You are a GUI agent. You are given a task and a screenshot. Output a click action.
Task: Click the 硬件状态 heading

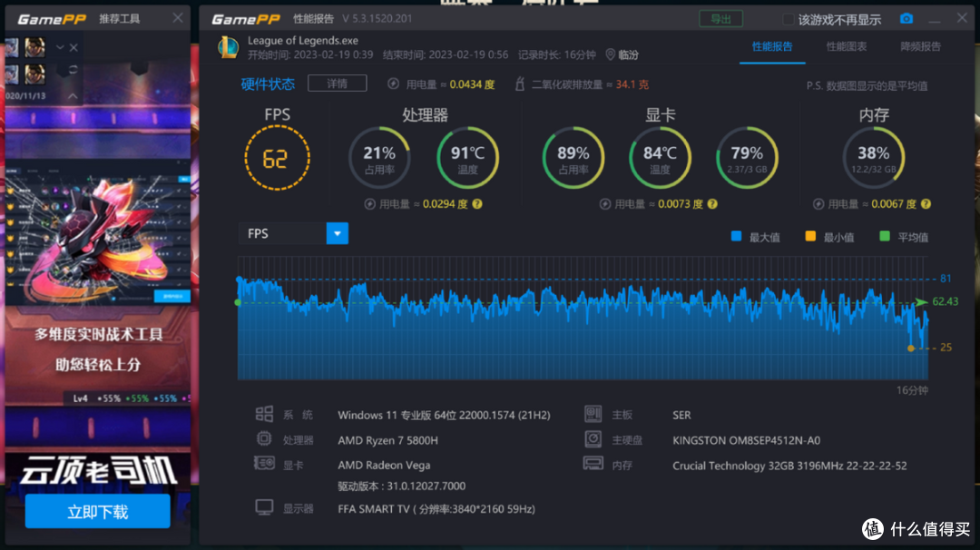click(x=268, y=83)
